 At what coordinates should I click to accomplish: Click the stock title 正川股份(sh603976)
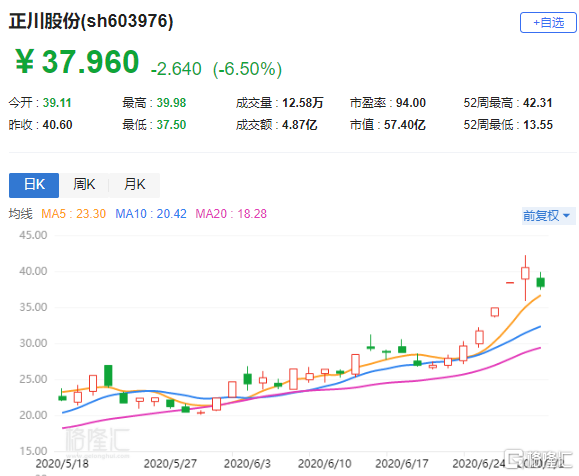(x=91, y=21)
